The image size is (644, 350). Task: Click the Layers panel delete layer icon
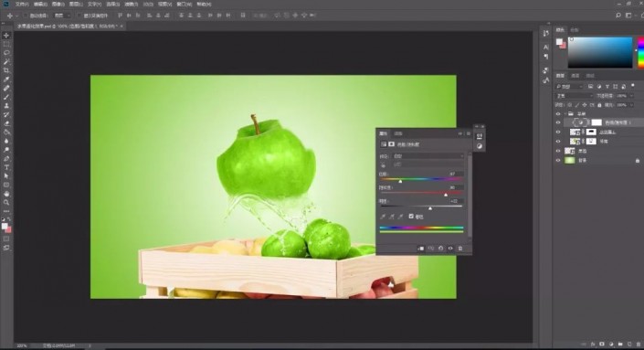(x=638, y=344)
